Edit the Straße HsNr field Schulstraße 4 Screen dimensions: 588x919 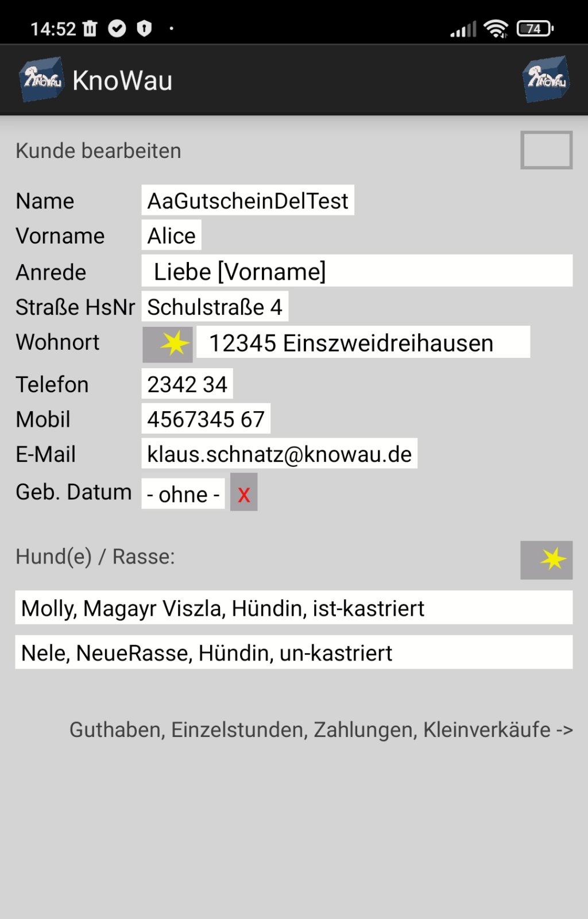(x=215, y=307)
